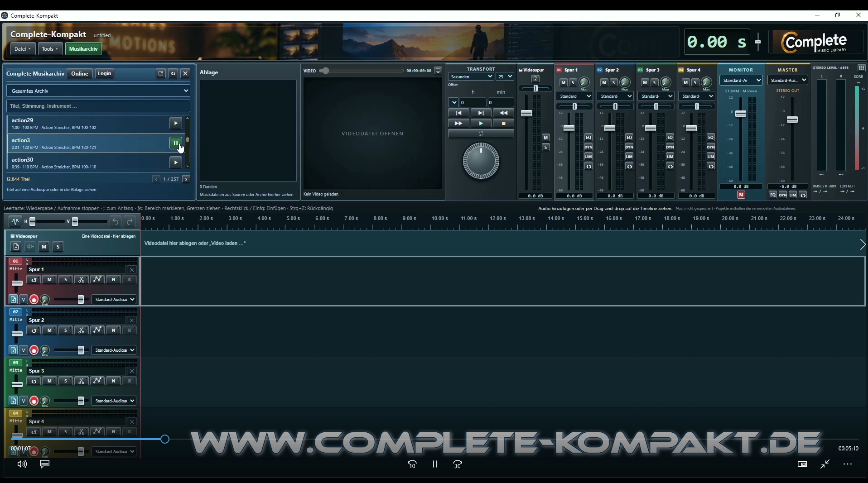Screen dimensions: 868x483
Task: Open the Sekunden time-unit dropdown
Action: (x=471, y=77)
